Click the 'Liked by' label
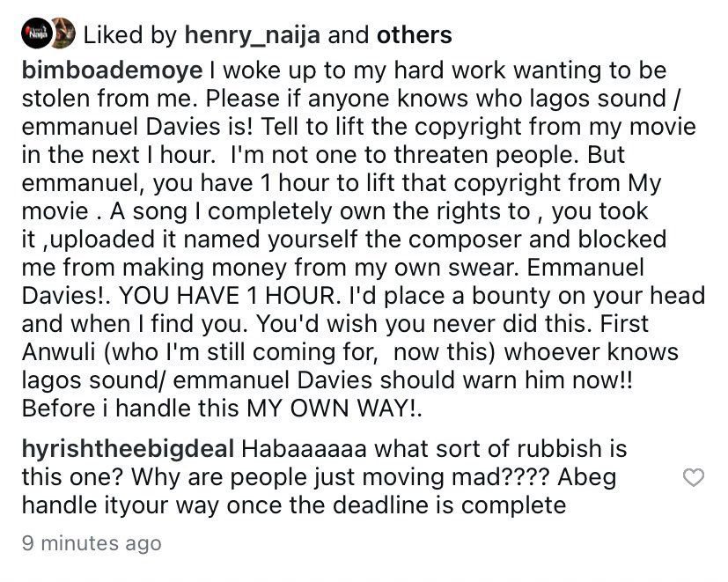Image resolution: width=728 pixels, height=582 pixels. (x=129, y=35)
